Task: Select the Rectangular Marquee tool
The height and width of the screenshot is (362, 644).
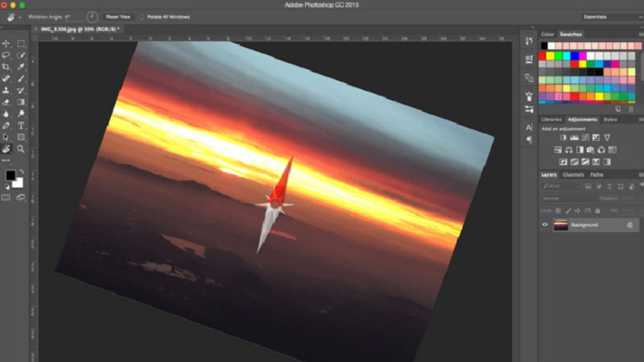Action: (x=21, y=43)
